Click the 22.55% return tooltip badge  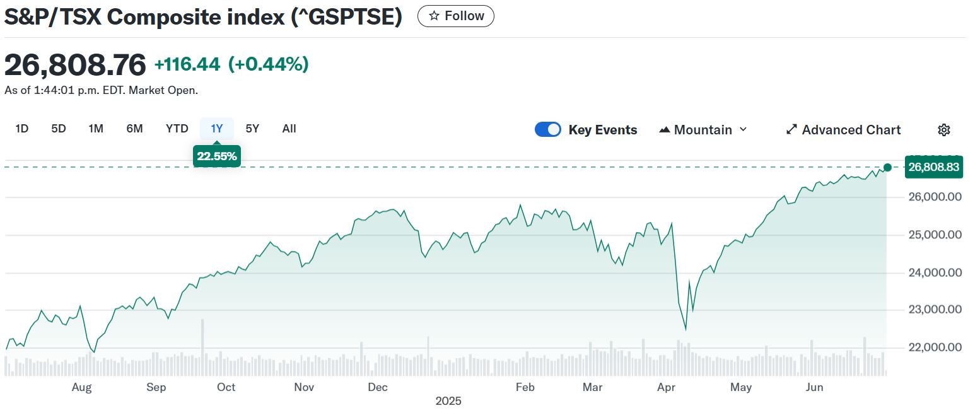point(217,156)
